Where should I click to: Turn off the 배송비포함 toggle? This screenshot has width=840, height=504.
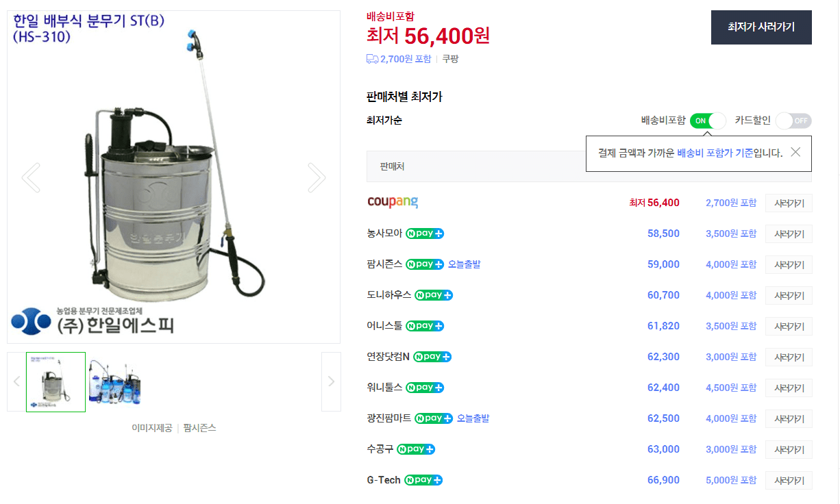708,121
